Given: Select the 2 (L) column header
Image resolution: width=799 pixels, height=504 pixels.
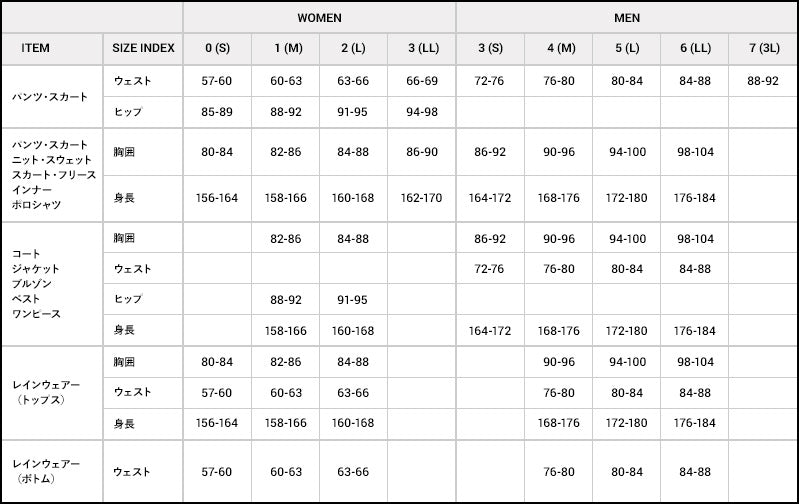Looking at the screenshot, I should click(353, 48).
